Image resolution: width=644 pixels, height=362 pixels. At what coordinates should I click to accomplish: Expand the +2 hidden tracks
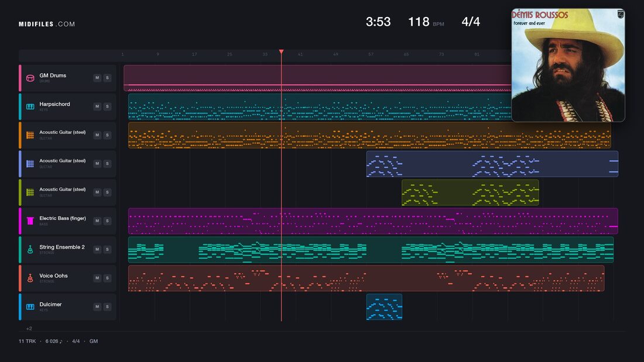[29, 328]
